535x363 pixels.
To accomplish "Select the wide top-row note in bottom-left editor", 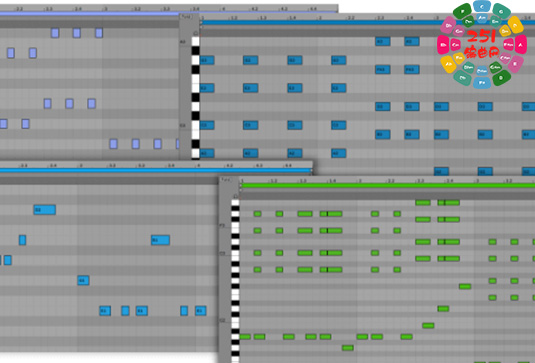I will point(45,210).
